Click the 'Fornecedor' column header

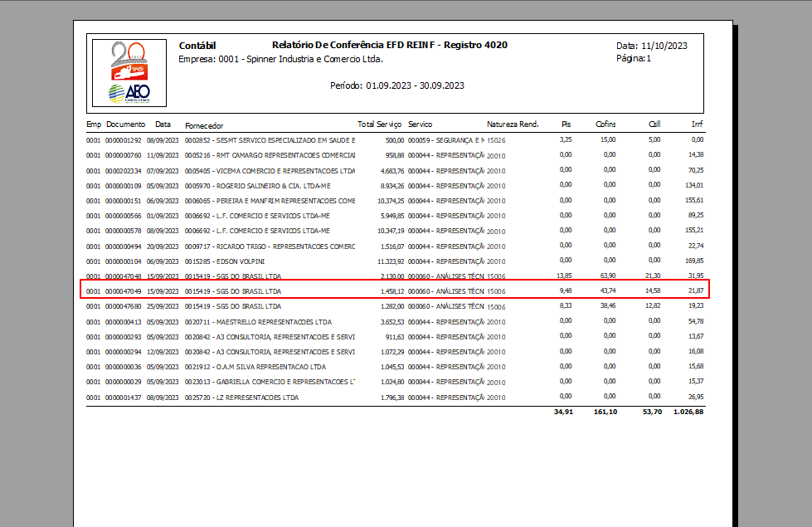pyautogui.click(x=204, y=125)
